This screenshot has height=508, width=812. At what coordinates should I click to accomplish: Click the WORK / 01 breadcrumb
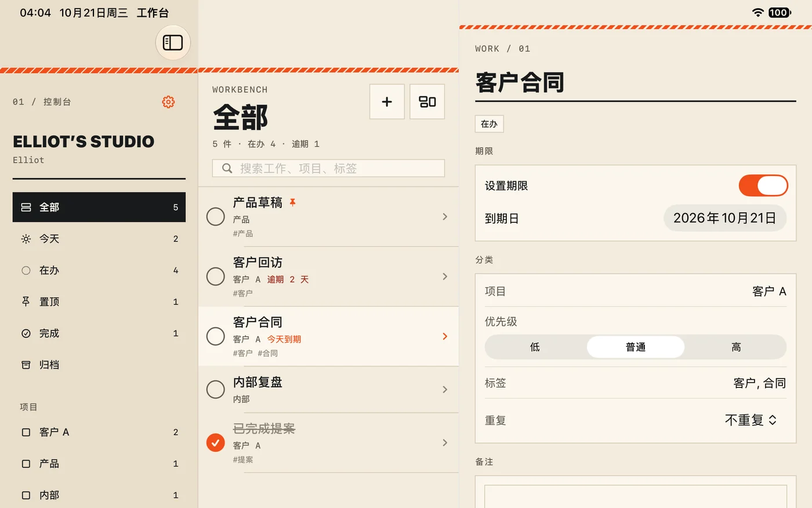(503, 49)
